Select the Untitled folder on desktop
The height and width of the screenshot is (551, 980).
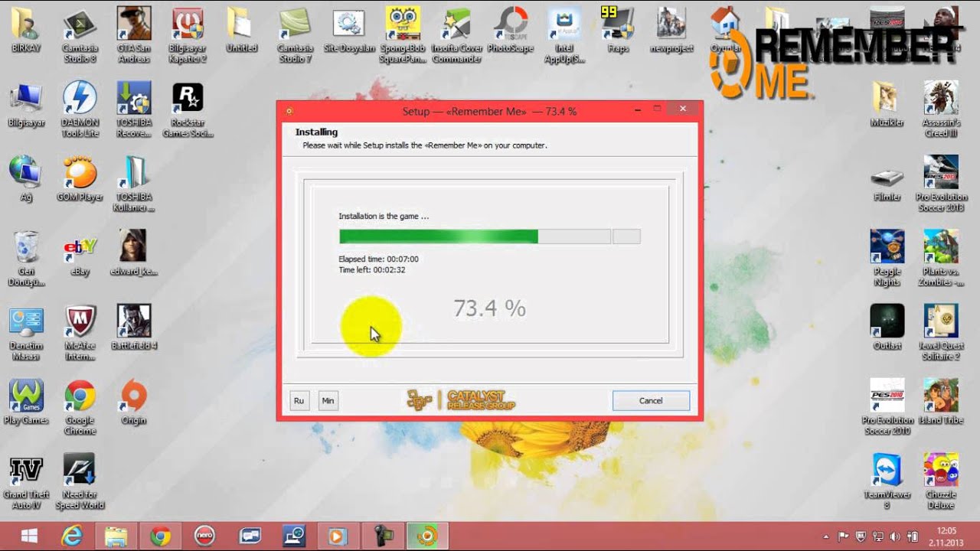[x=241, y=31]
